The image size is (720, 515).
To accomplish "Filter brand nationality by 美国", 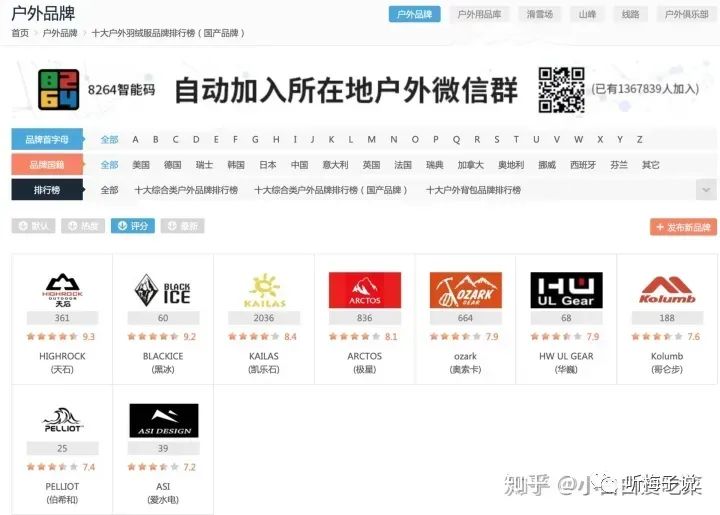I will click(x=141, y=165).
